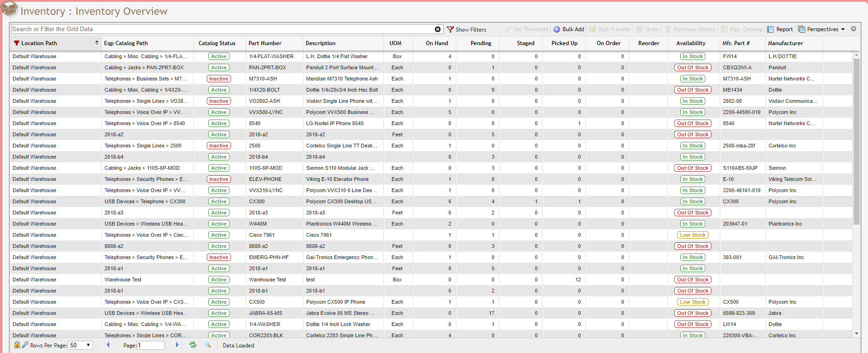This screenshot has width=868, height=353.
Task: Click the lock icon in footer
Action: (17, 345)
